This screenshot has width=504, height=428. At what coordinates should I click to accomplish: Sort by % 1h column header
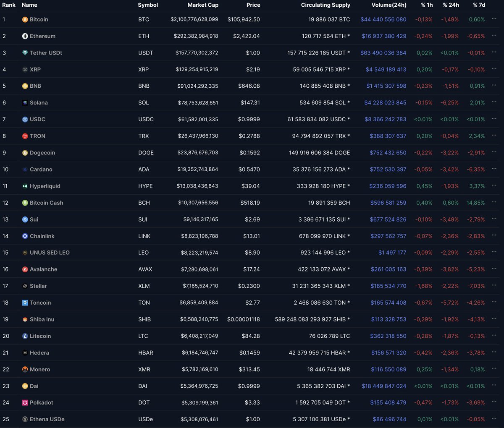tap(427, 5)
